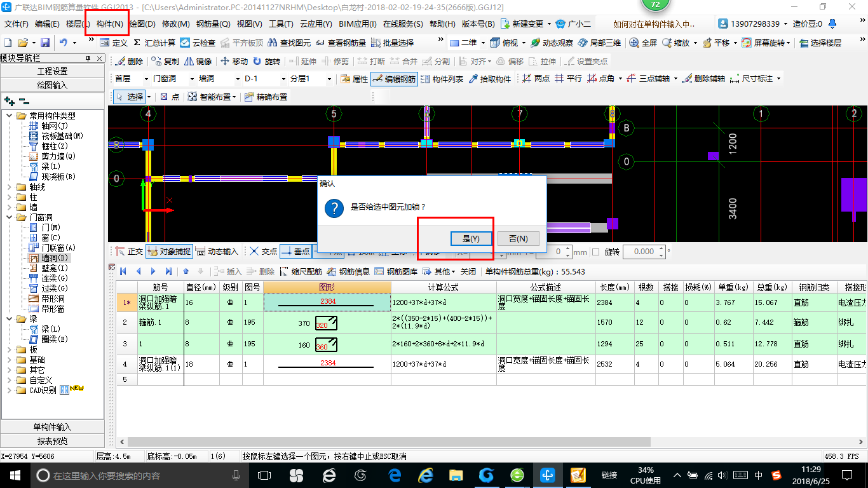Click the 旋转 angle input field
The width and height of the screenshot is (868, 488).
coord(644,252)
